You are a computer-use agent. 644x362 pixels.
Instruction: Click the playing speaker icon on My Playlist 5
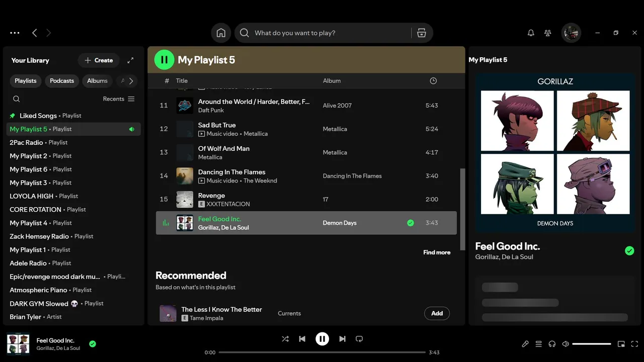(132, 129)
